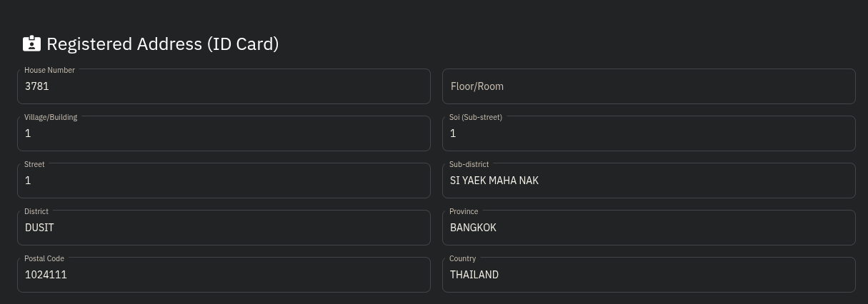Click the small "House Number" floating label
868x304 pixels.
click(49, 70)
